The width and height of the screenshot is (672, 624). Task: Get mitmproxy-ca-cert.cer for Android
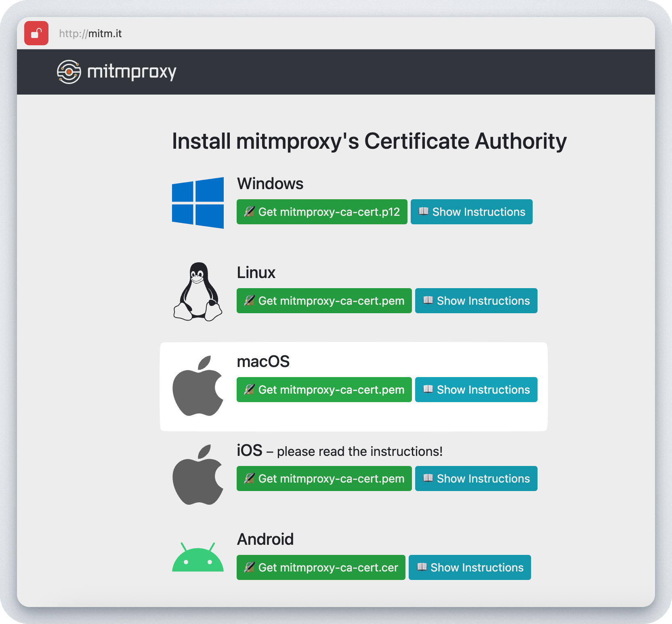pyautogui.click(x=321, y=567)
